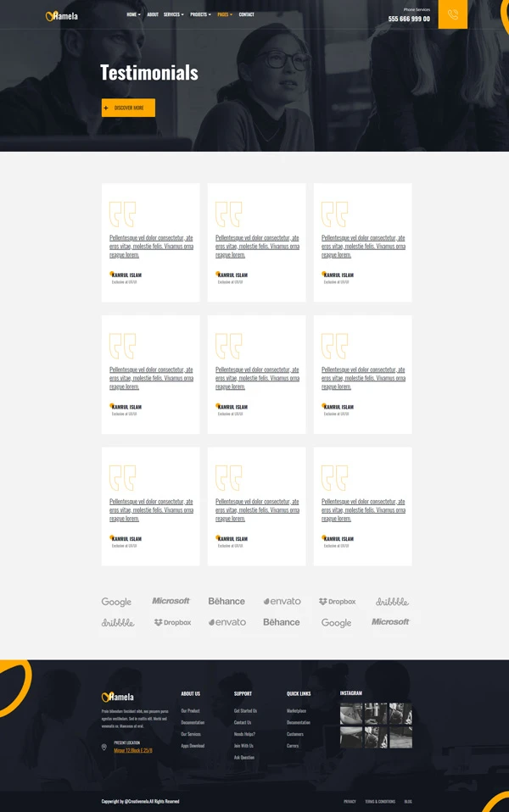509x812 pixels.
Task: Go to the About page
Action: click(x=153, y=14)
